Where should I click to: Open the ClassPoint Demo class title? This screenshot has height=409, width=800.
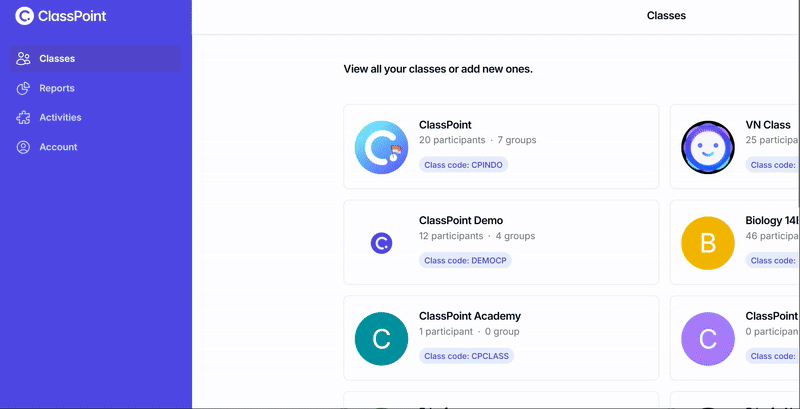tap(461, 220)
